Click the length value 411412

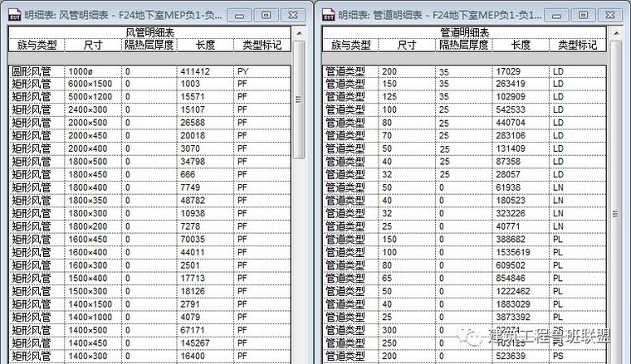pyautogui.click(x=195, y=71)
